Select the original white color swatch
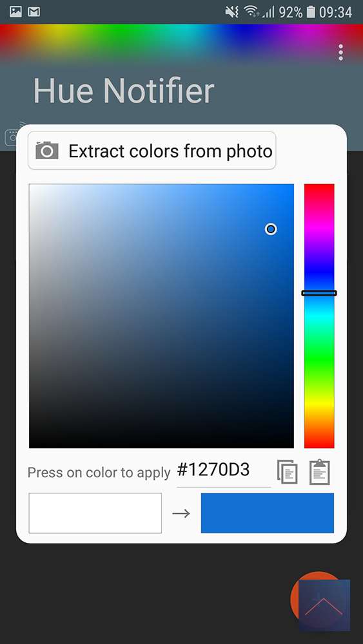 [x=95, y=513]
